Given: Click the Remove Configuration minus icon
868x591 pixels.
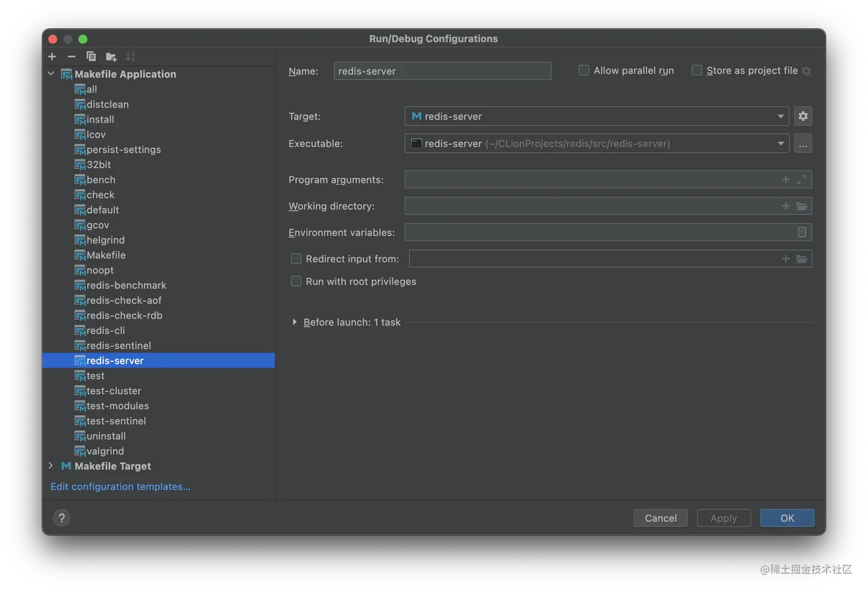Looking at the screenshot, I should pyautogui.click(x=71, y=56).
